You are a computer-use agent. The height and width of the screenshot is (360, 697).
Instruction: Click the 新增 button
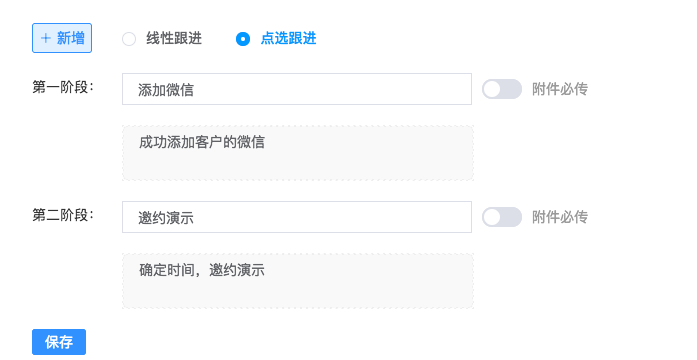click(62, 38)
